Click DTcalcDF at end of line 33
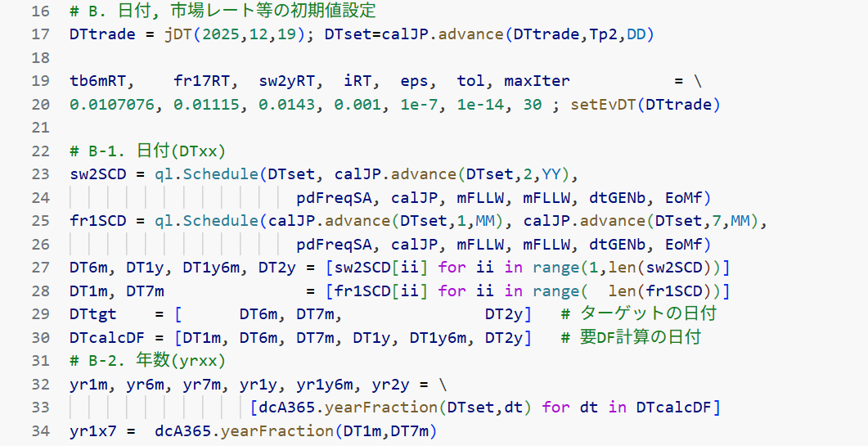The height and width of the screenshot is (446, 868). 673,408
